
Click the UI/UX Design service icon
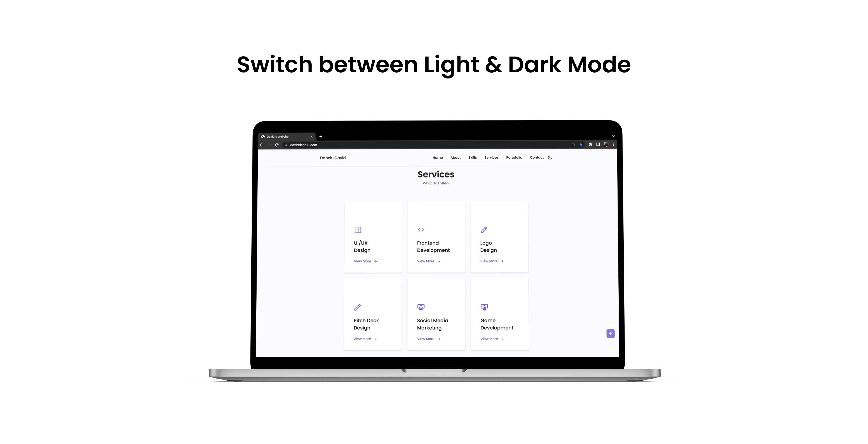pos(357,230)
